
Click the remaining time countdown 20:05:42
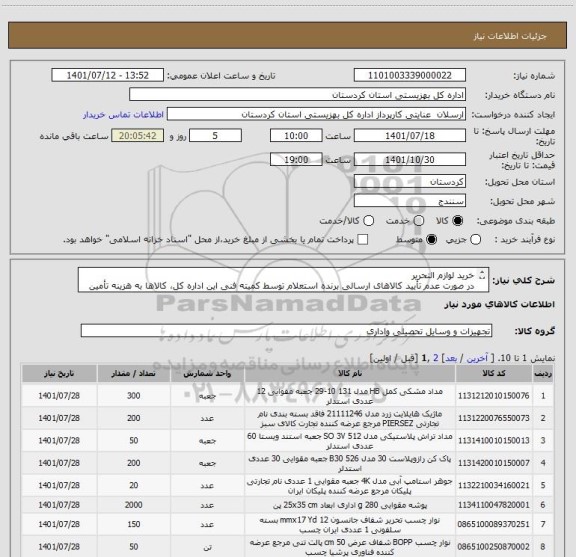[x=137, y=136]
